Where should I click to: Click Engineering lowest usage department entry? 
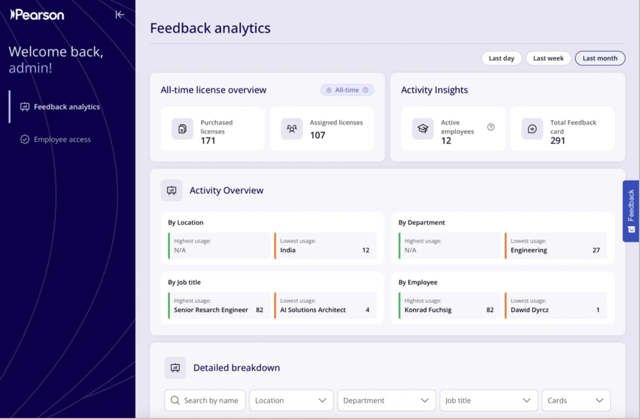click(556, 246)
